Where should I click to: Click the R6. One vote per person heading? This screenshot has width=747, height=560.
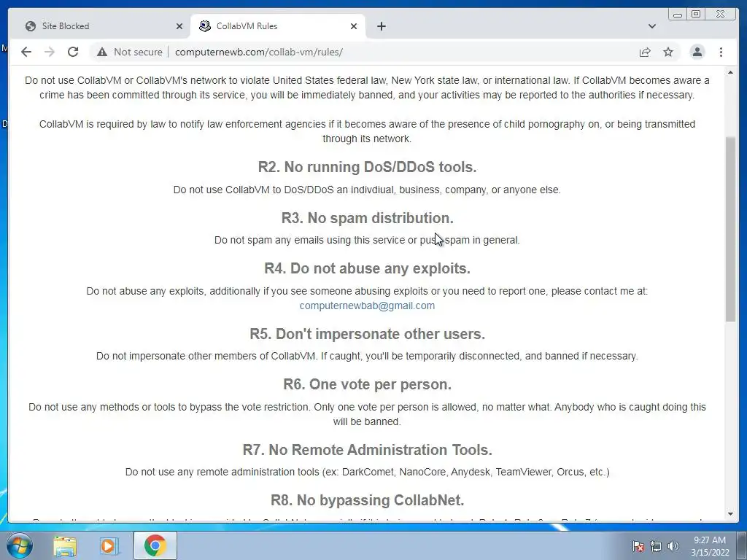click(x=367, y=384)
